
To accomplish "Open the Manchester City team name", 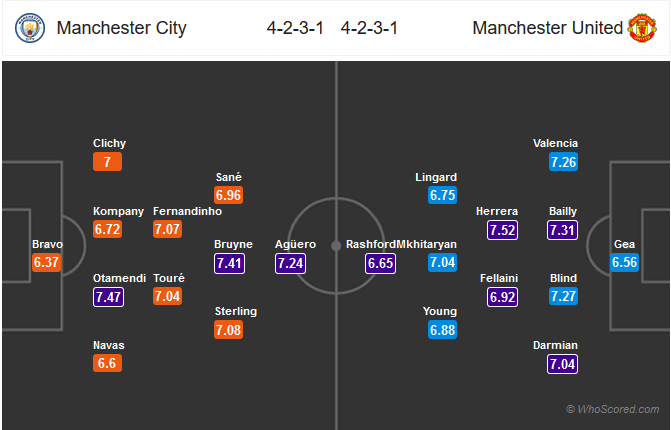I will pyautogui.click(x=121, y=28).
